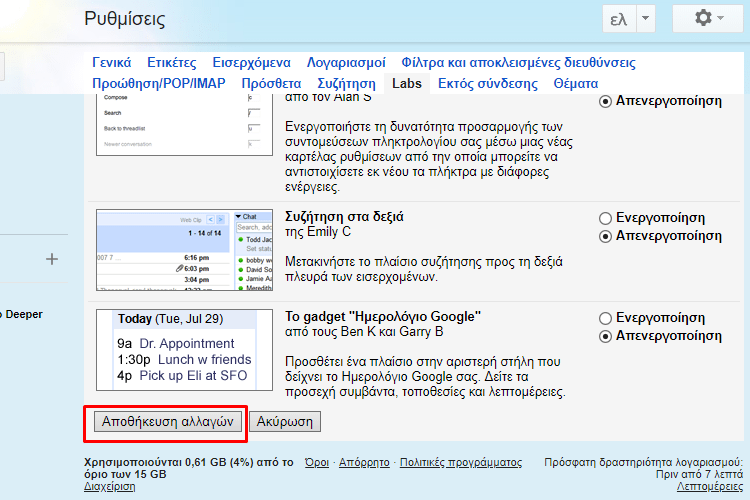Open the Λογαριασμοί settings tab
The image size is (750, 500).
point(346,63)
